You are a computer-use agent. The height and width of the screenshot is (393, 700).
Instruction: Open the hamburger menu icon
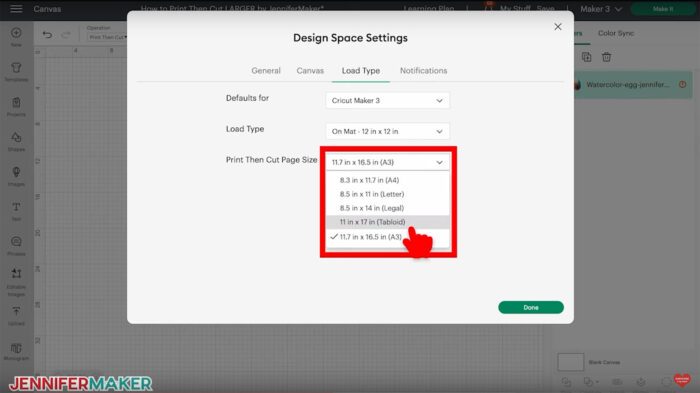(17, 9)
